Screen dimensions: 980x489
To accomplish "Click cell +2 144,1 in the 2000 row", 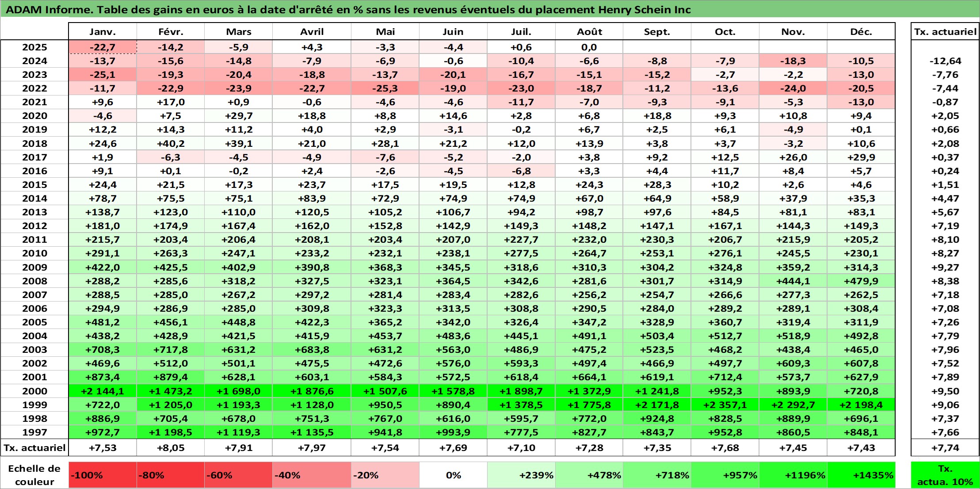I will coord(103,391).
